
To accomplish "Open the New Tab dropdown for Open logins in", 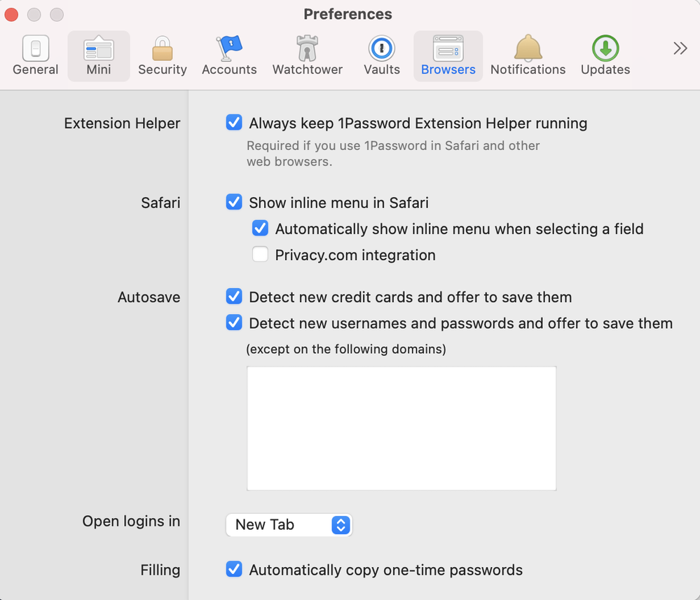I will click(x=289, y=525).
